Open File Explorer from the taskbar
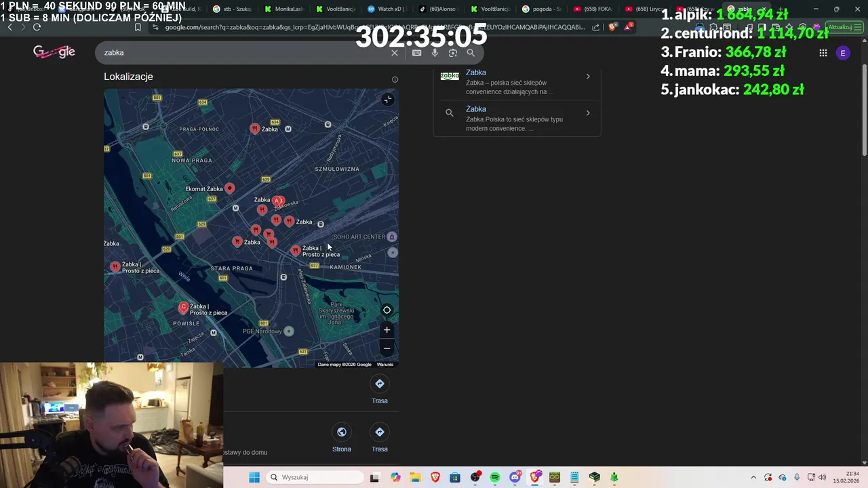The width and height of the screenshot is (868, 488). pos(415,477)
